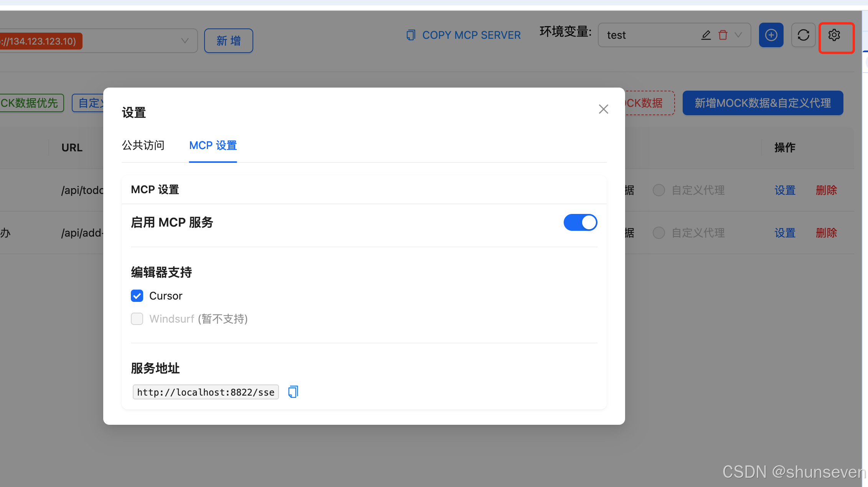Click the 新增 button near the top
868x487 pixels.
pyautogui.click(x=228, y=41)
